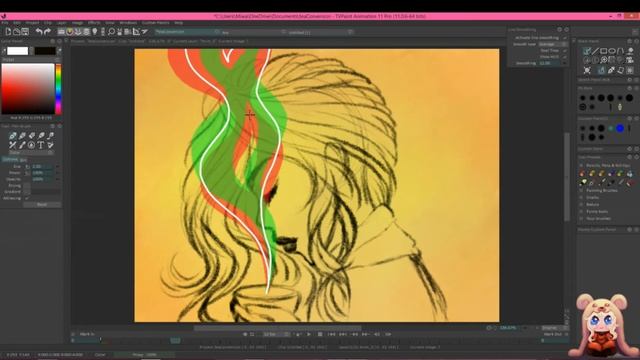The width and height of the screenshot is (640, 360).
Task: Jump to first frame in playback controls
Action: click(x=331, y=334)
